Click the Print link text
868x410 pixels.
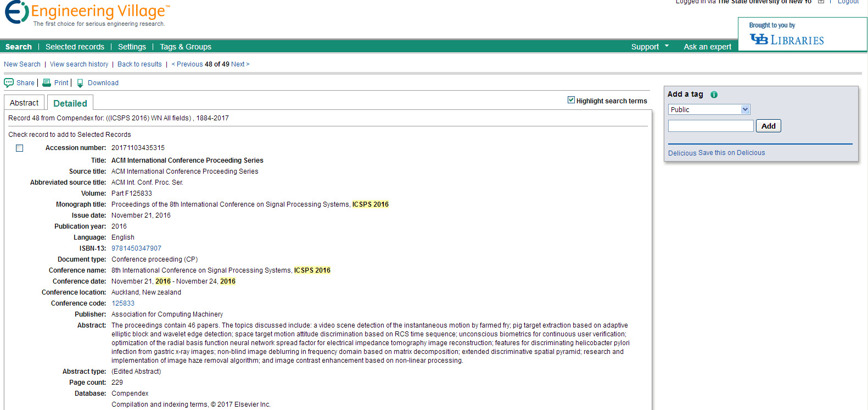pos(61,83)
